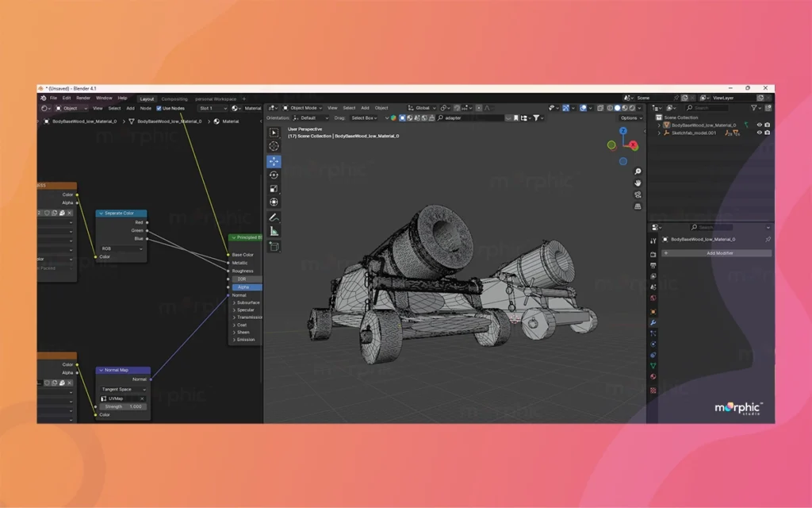Select the Measure tool
The width and height of the screenshot is (812, 508).
click(274, 231)
